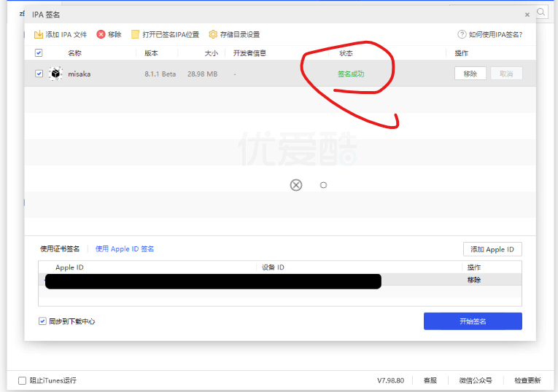Viewport: 558px width, 392px height.
Task: Click 添加 IPA 文件 toolbar label
Action: tap(66, 34)
